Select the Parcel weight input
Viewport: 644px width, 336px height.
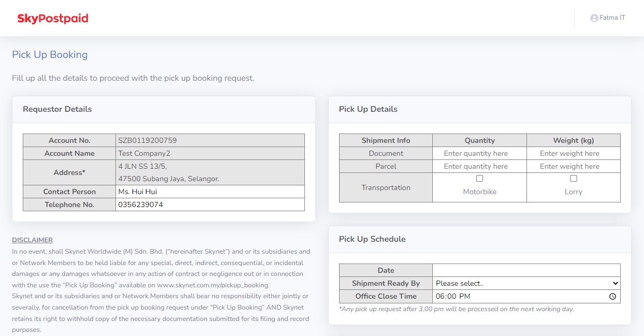[x=573, y=166]
